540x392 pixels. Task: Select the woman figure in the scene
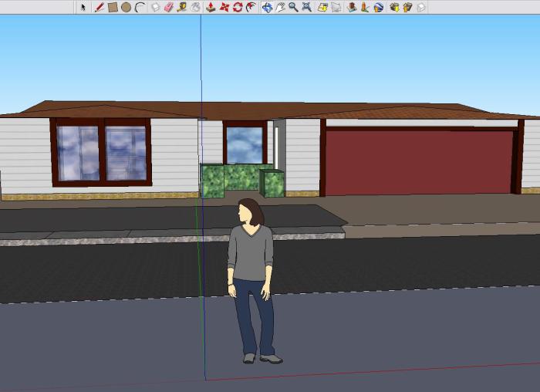(x=252, y=270)
